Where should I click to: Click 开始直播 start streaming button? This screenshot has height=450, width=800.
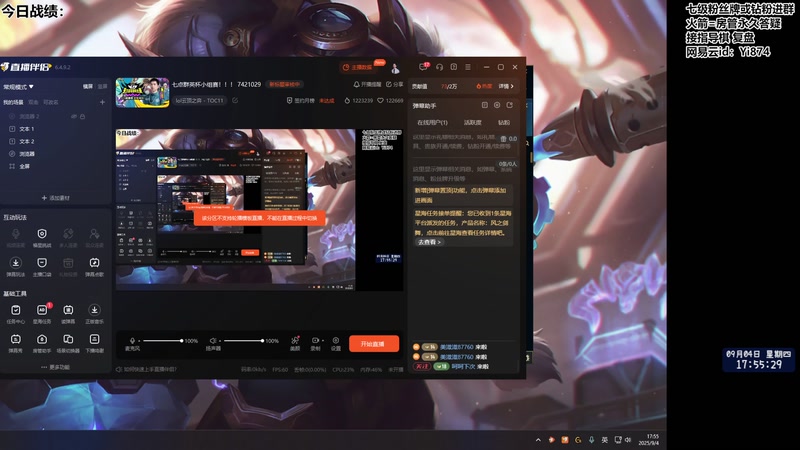(374, 344)
